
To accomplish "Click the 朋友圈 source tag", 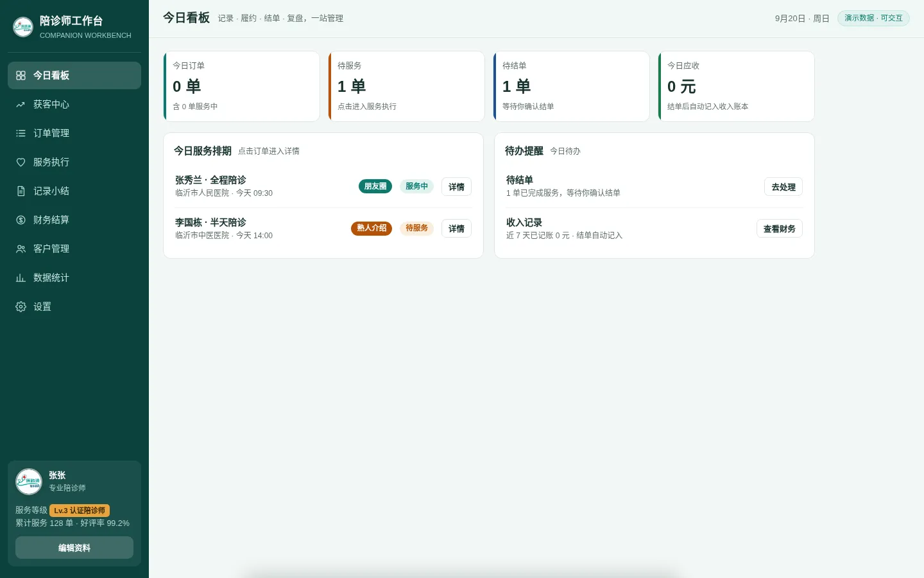I will point(375,186).
